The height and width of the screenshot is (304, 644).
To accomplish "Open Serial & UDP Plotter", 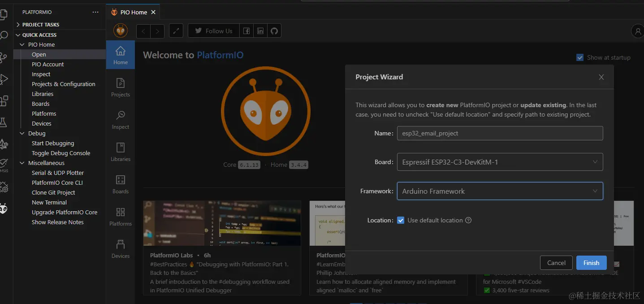I will tap(60, 173).
